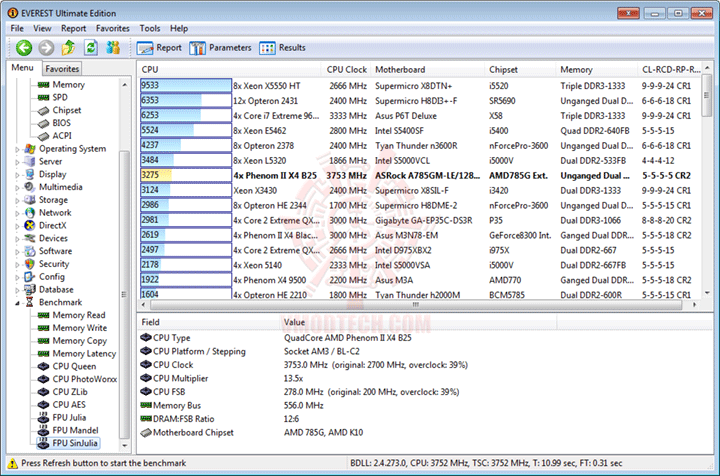Viewport: 720px width, 476px height.
Task: Select FPU Julia benchmark
Action: (69, 418)
